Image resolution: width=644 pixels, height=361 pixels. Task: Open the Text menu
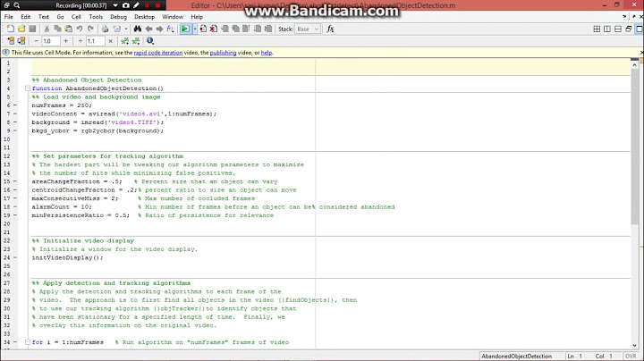click(x=44, y=17)
